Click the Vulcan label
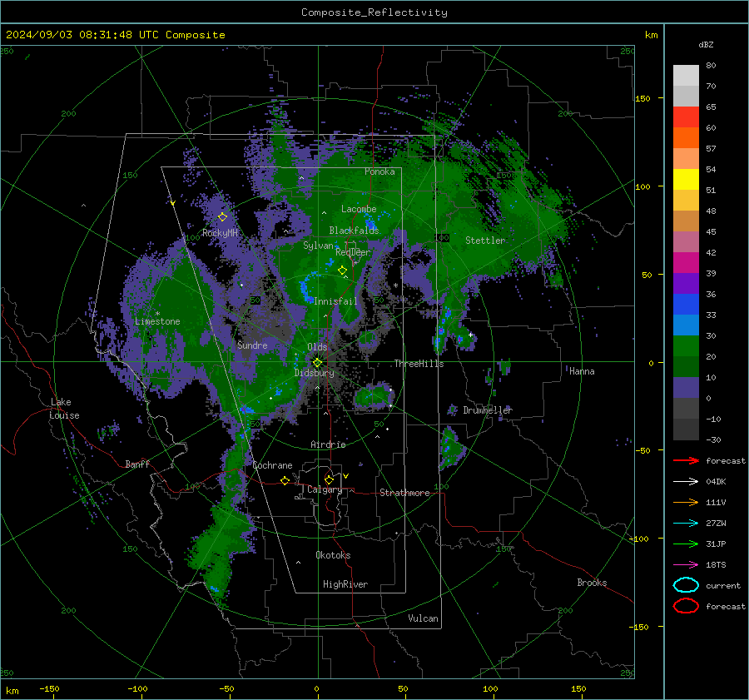 pos(424,618)
